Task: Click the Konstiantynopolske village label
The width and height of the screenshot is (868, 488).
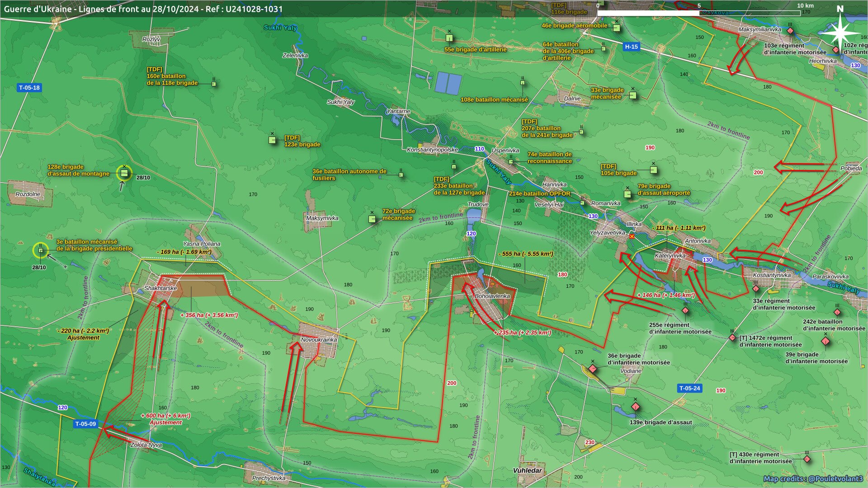Action: 432,150
